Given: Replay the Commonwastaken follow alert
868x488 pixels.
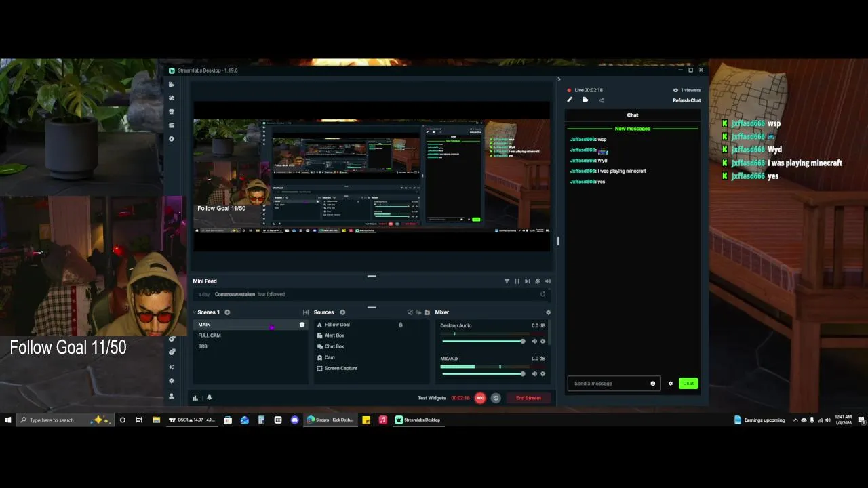Looking at the screenshot, I should [x=542, y=294].
